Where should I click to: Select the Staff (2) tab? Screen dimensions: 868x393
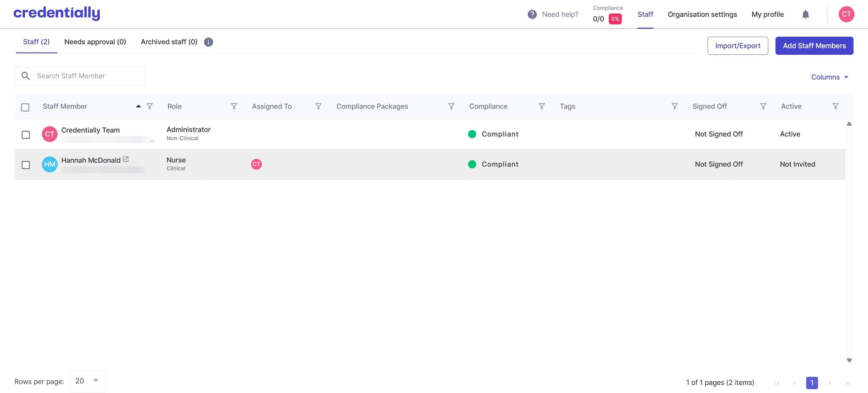pyautogui.click(x=36, y=42)
